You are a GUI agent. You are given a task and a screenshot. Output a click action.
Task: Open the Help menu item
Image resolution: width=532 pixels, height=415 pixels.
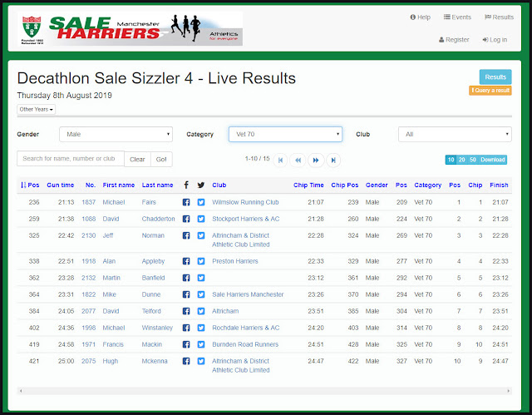420,17
